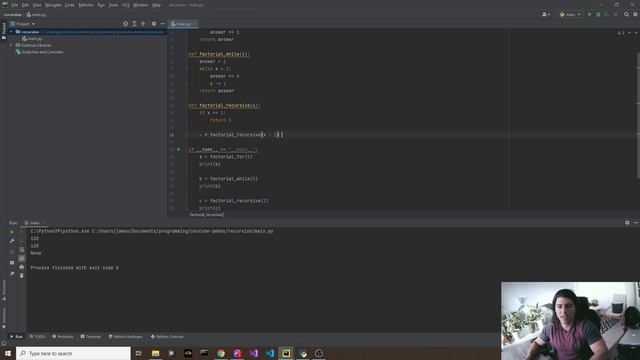This screenshot has width=640, height=360.
Task: Open the user account dropdown
Action: click(546, 15)
